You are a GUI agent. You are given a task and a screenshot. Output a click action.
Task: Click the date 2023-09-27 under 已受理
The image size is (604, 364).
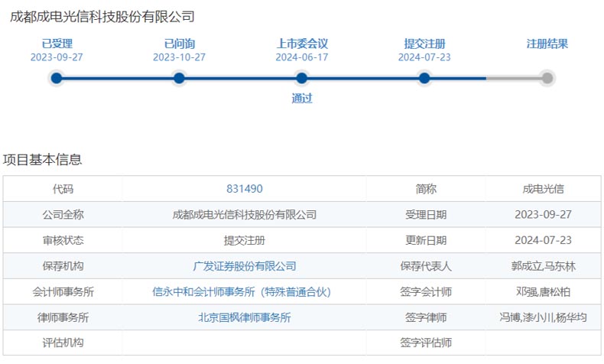point(57,57)
